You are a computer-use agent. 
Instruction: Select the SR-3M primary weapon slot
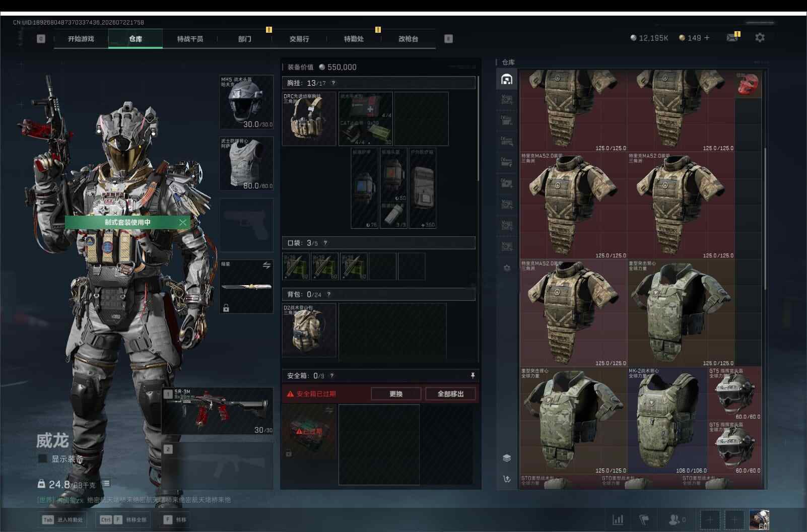pyautogui.click(x=218, y=411)
